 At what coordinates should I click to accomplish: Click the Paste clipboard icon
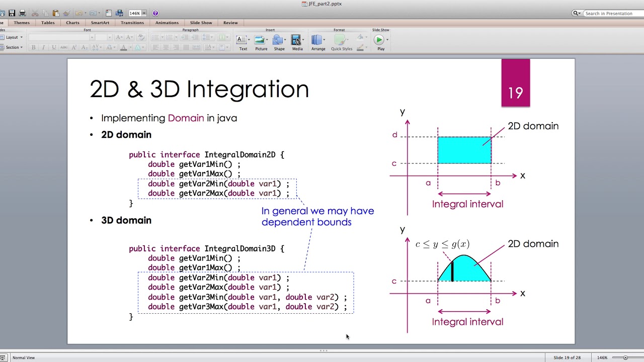55,13
